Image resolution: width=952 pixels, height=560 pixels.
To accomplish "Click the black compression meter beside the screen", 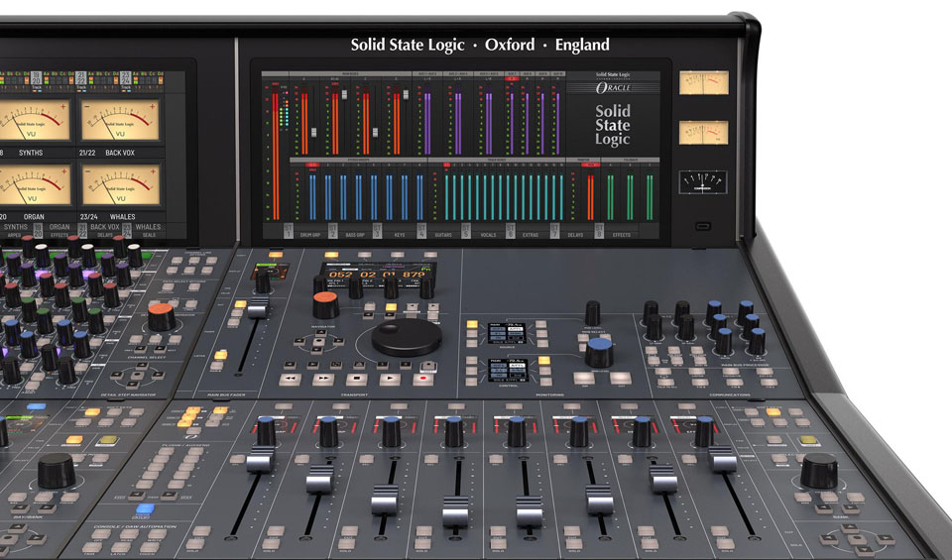I will pyautogui.click(x=703, y=182).
